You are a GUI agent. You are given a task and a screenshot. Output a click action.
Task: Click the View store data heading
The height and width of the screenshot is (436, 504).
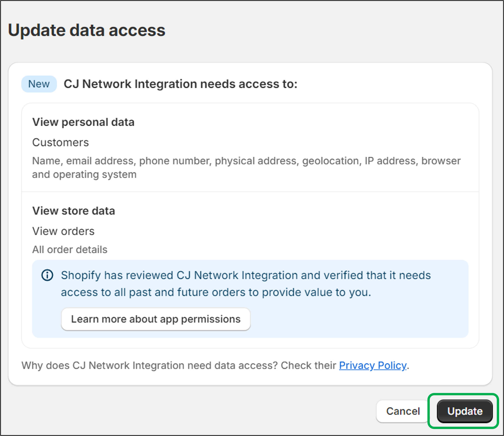74,211
